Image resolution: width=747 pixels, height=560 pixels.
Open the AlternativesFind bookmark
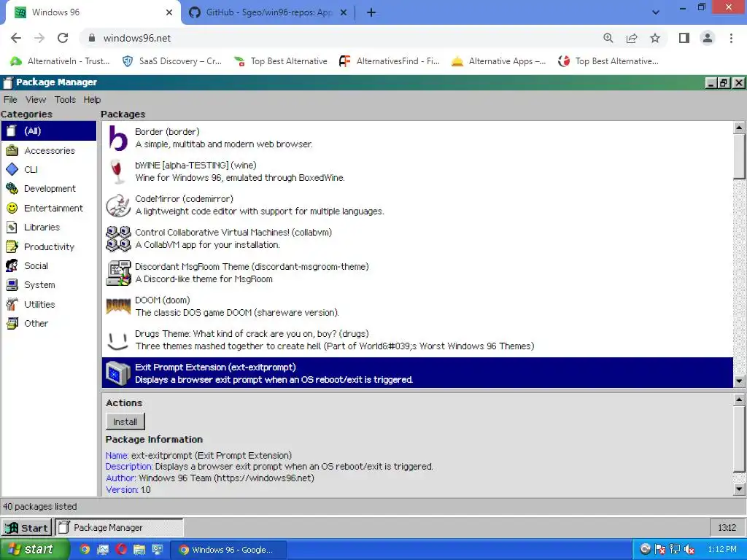(x=390, y=61)
